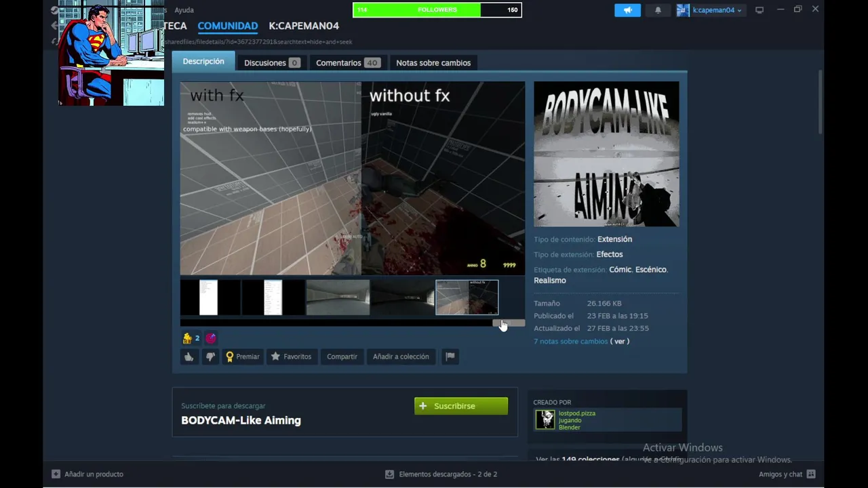868x488 pixels.
Task: Click the ribbon icon on Premiar
Action: 230,357
